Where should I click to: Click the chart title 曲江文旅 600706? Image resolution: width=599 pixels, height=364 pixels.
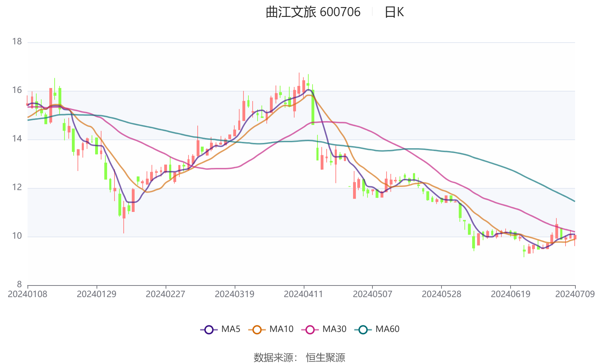(x=313, y=12)
